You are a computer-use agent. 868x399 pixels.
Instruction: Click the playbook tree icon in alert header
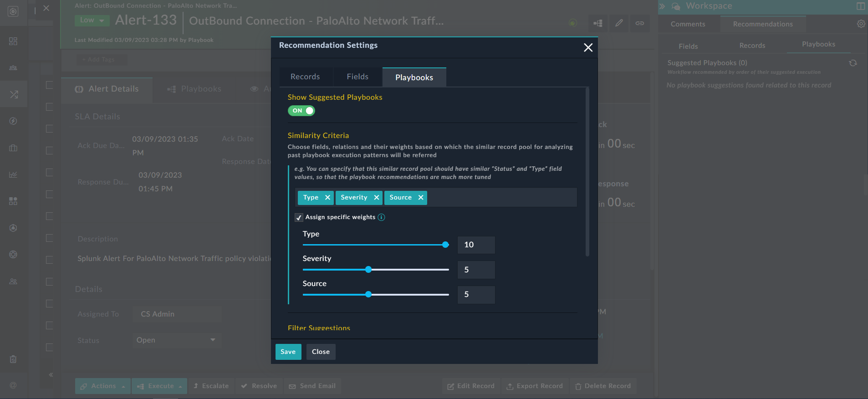[598, 23]
